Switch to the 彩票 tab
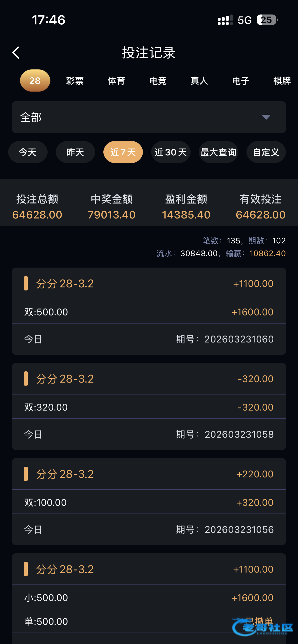 click(75, 81)
